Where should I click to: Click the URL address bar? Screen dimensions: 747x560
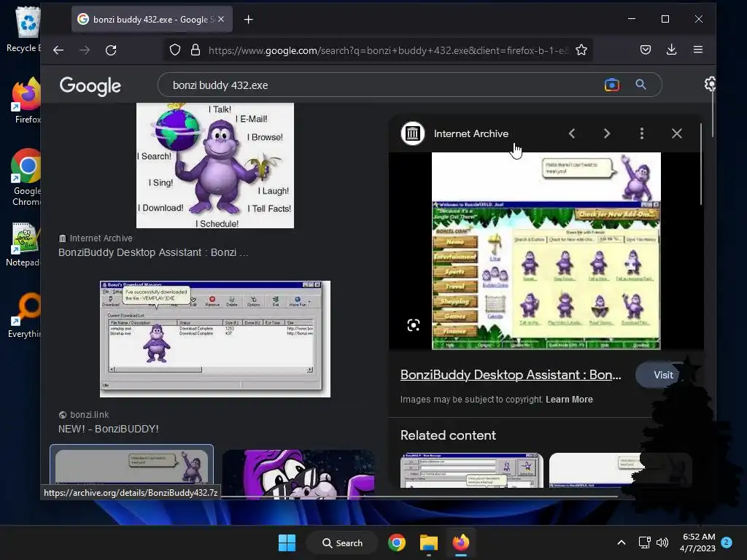379,50
